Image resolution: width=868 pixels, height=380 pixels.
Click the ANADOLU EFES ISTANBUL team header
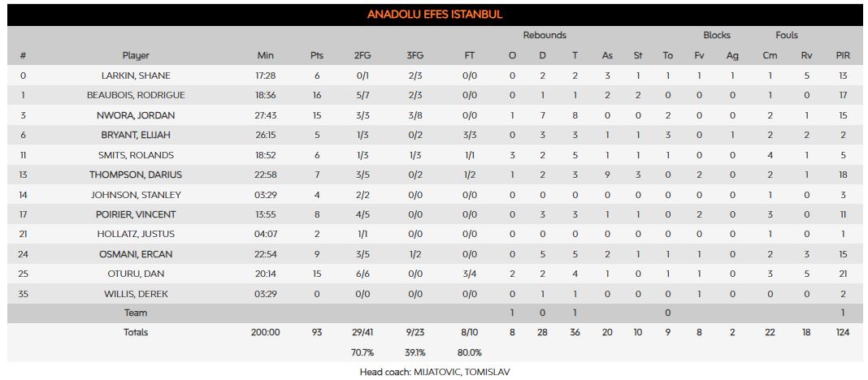(434, 15)
